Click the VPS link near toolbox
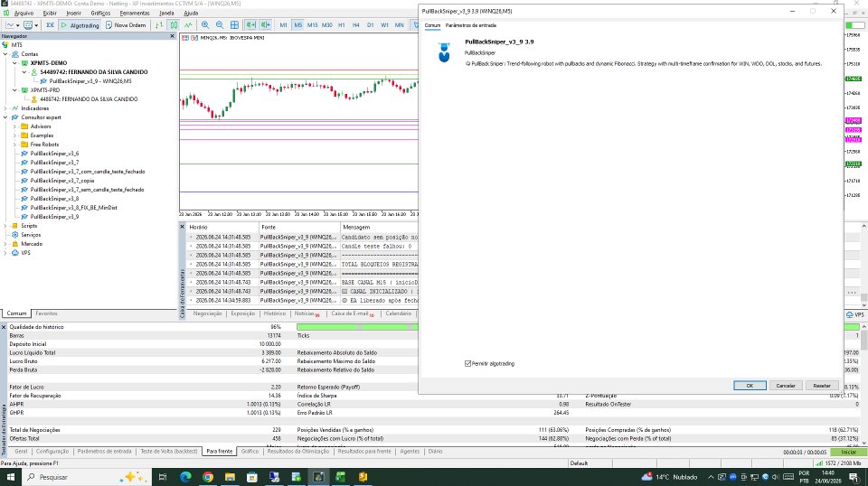 pos(855,314)
